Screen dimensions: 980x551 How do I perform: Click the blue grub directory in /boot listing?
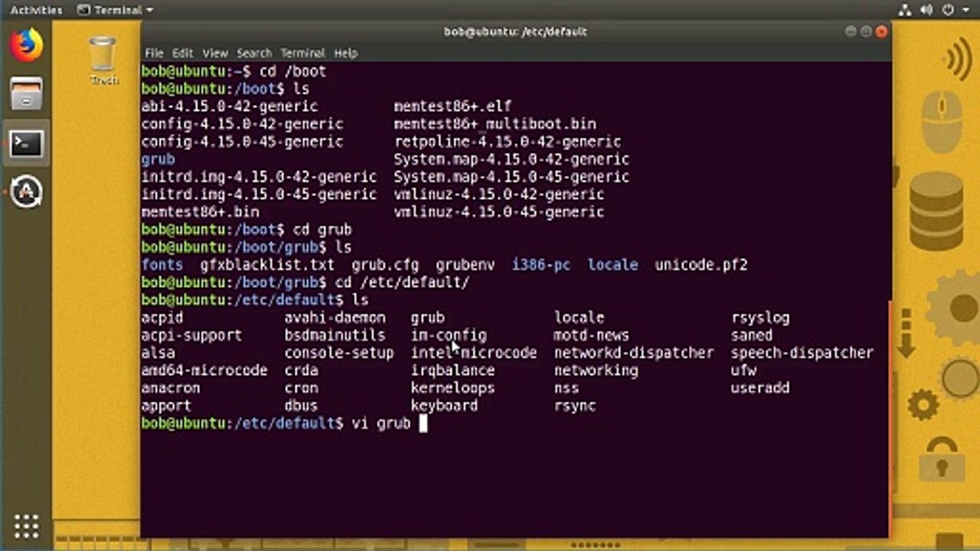click(x=158, y=159)
